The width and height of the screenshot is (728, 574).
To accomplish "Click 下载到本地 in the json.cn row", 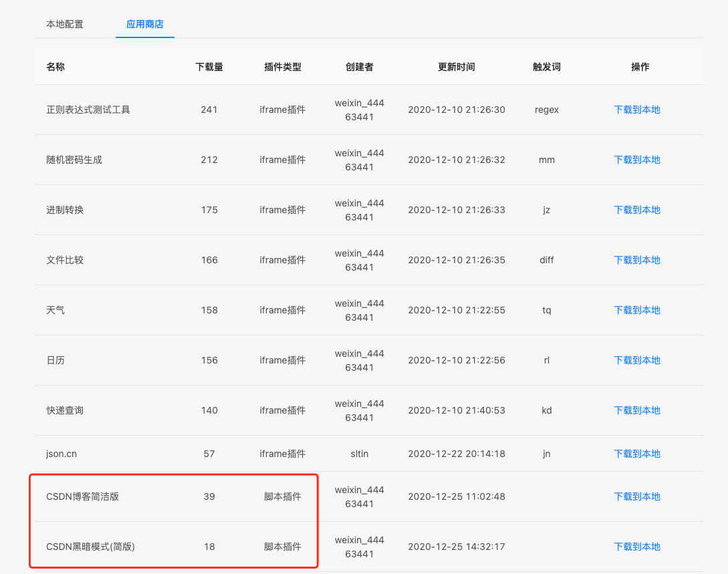I will click(637, 453).
